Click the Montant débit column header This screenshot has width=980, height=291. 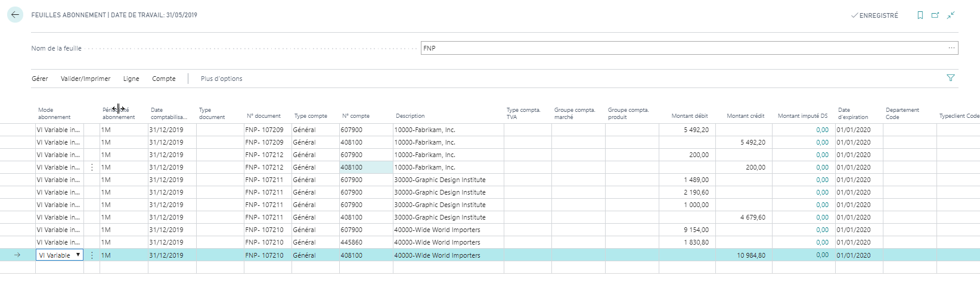(x=689, y=116)
